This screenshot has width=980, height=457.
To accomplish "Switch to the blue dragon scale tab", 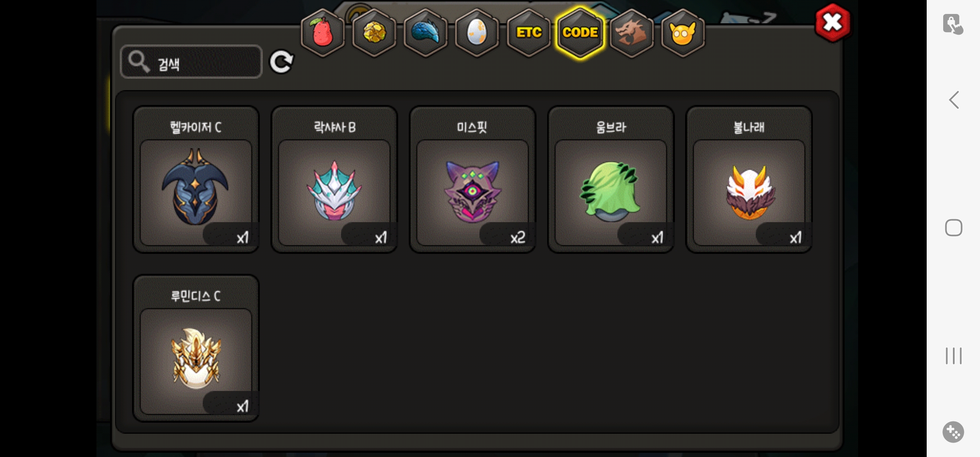I will coord(426,33).
